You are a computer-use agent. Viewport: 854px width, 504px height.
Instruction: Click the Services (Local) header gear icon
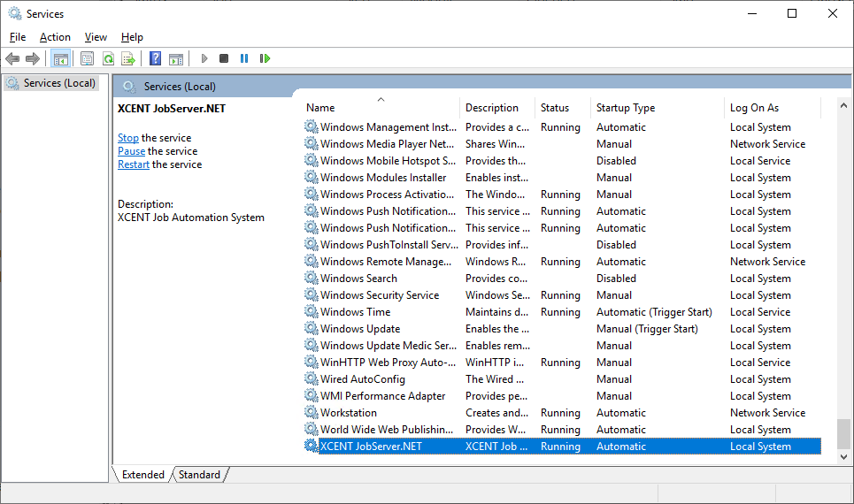point(129,87)
